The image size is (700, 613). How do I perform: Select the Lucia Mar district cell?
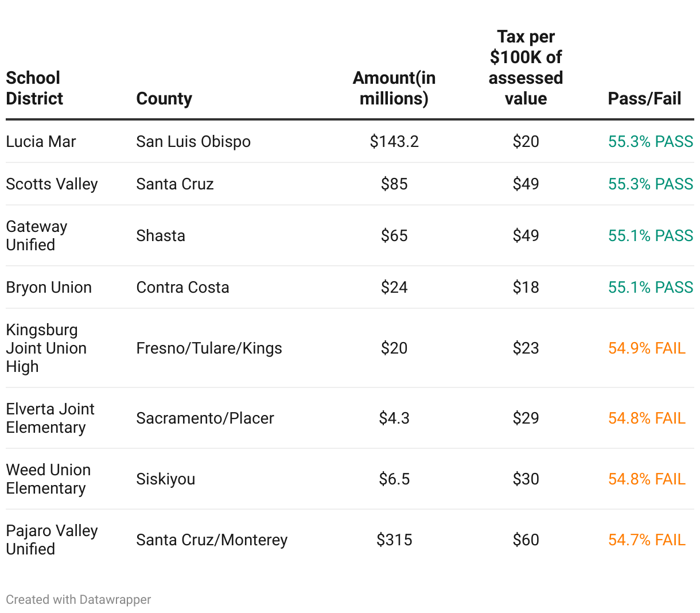(41, 142)
